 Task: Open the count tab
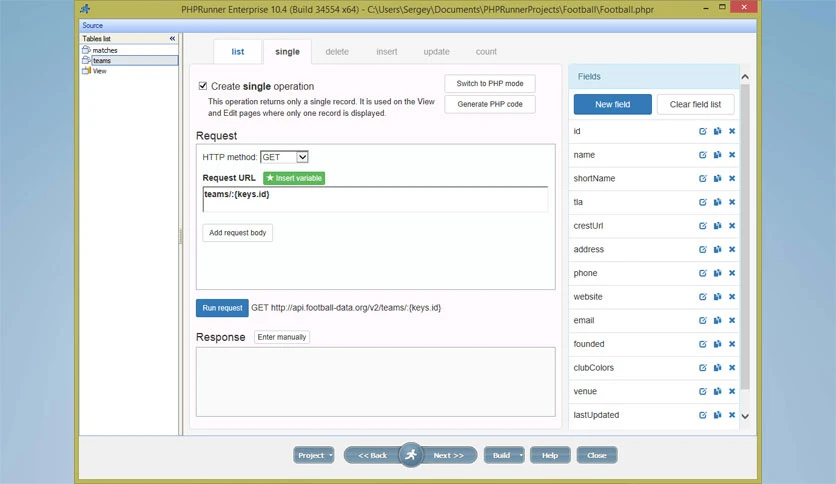tap(486, 52)
